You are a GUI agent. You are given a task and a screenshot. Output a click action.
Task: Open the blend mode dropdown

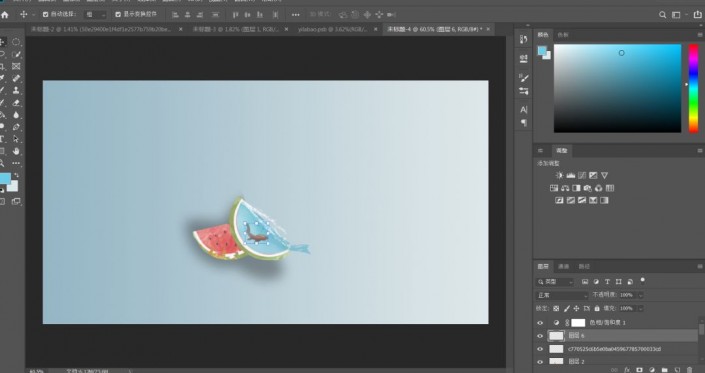[x=562, y=295]
